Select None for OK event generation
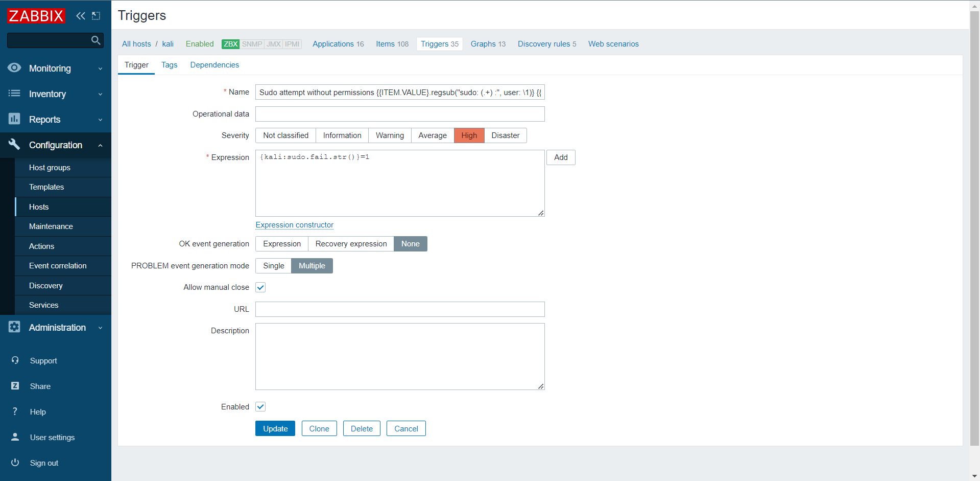This screenshot has height=481, width=980. (411, 244)
